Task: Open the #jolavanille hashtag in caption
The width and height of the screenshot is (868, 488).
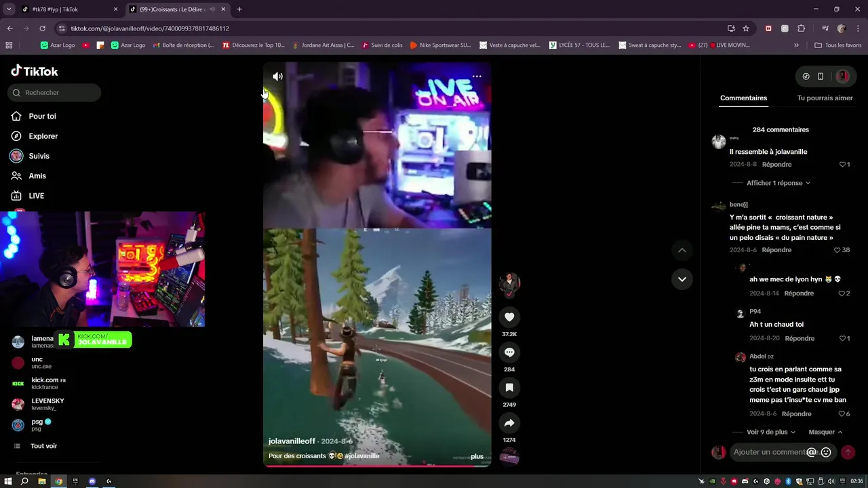Action: tap(361, 456)
